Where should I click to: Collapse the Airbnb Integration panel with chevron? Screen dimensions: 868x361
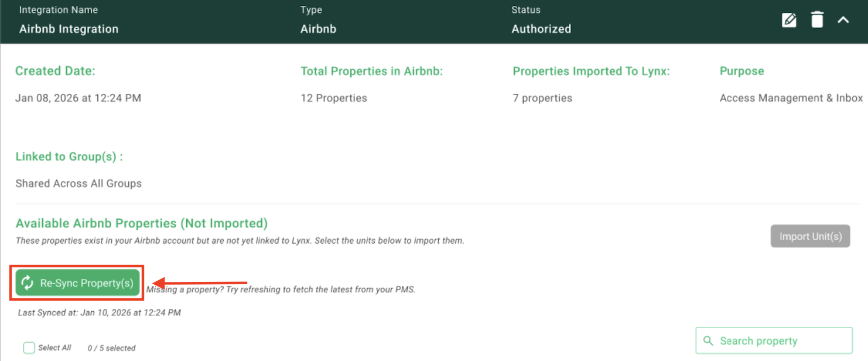[843, 20]
